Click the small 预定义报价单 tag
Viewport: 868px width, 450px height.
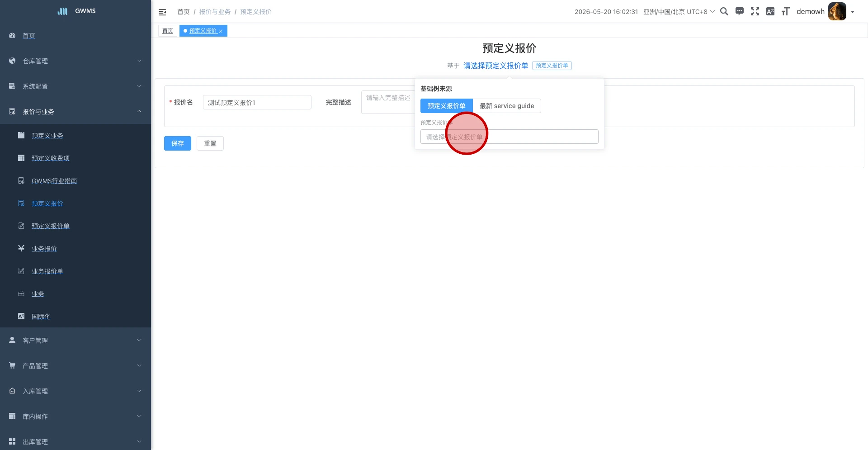[552, 66]
